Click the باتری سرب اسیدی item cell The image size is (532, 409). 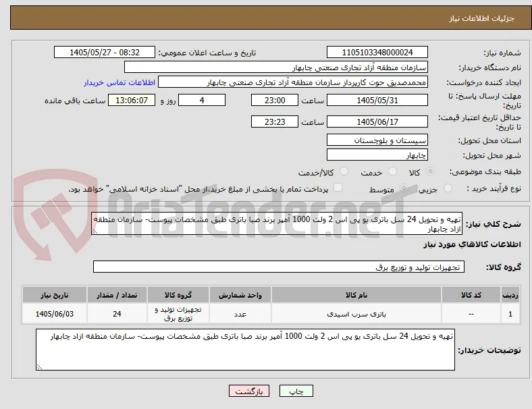pyautogui.click(x=356, y=314)
